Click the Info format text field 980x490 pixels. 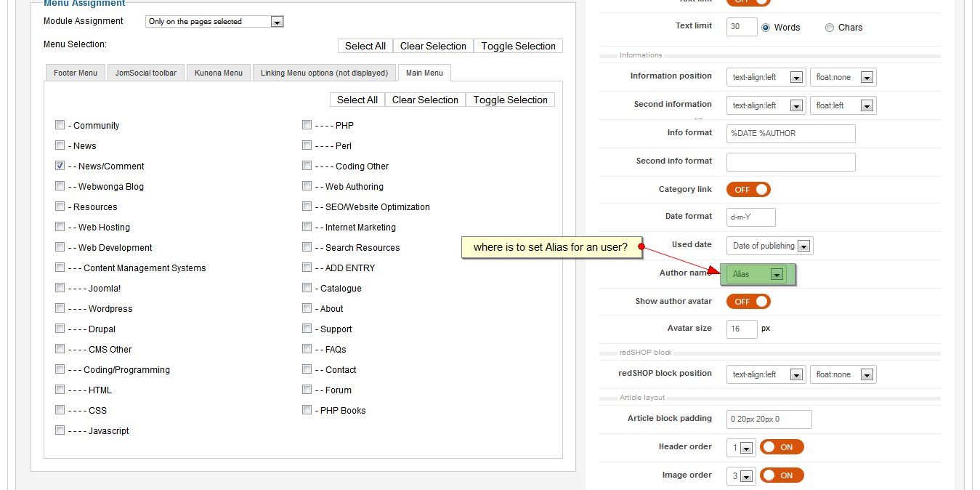point(790,134)
